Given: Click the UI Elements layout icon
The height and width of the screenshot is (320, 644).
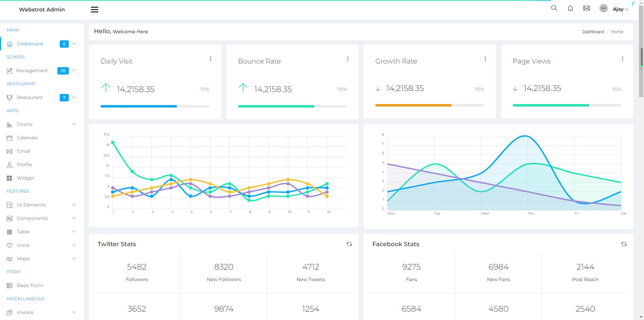Looking at the screenshot, I should coord(9,205).
